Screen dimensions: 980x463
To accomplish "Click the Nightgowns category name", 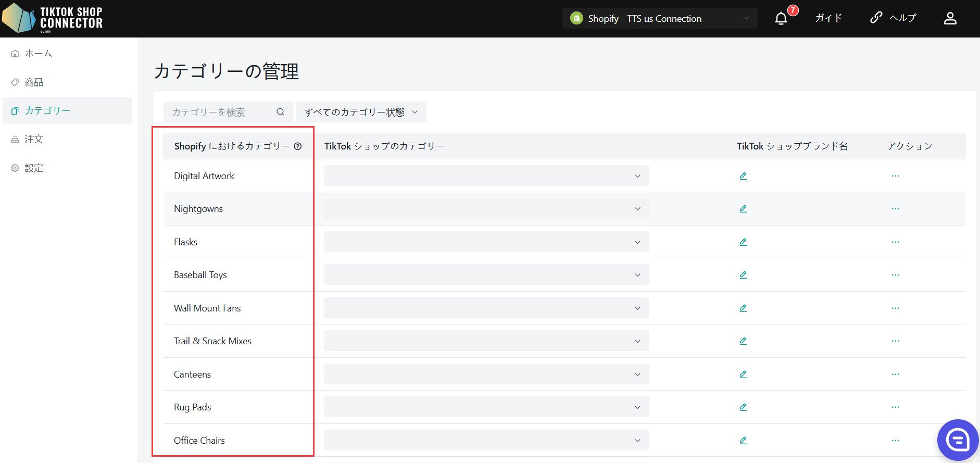I will 198,209.
